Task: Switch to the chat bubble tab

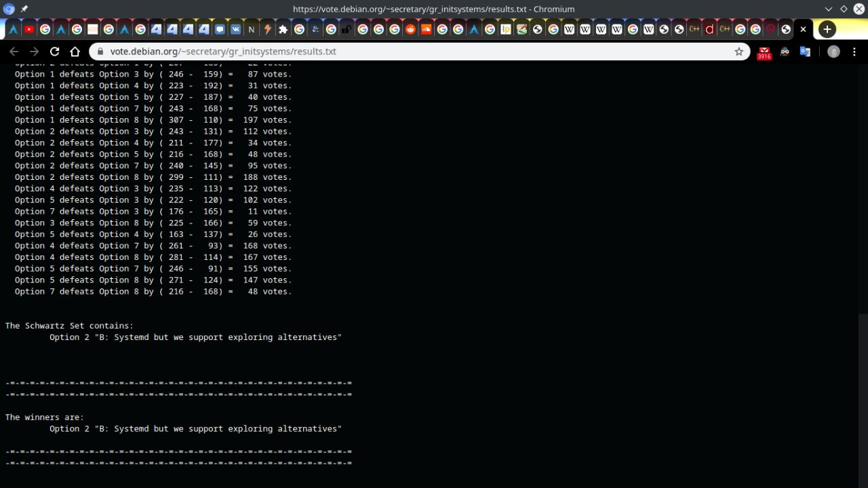Action: point(220,29)
